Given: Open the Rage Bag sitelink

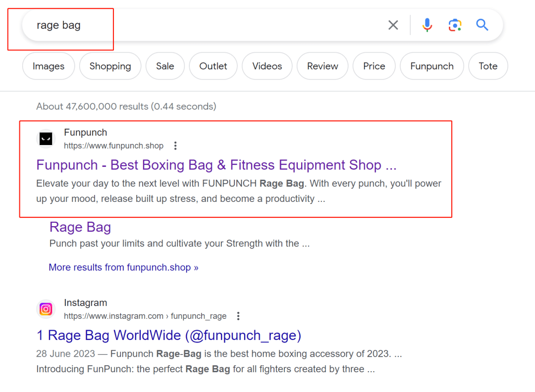Looking at the screenshot, I should (80, 227).
